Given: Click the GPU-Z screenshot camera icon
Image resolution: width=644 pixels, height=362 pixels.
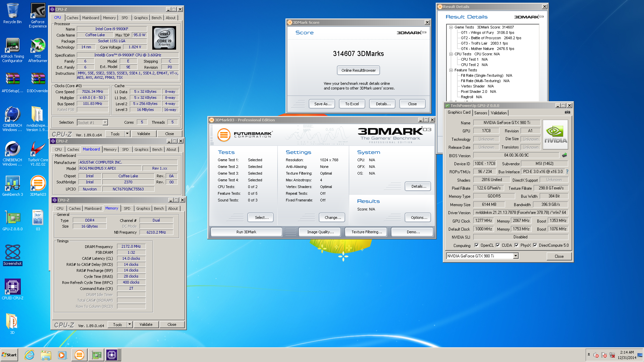Looking at the screenshot, I should (x=568, y=112).
